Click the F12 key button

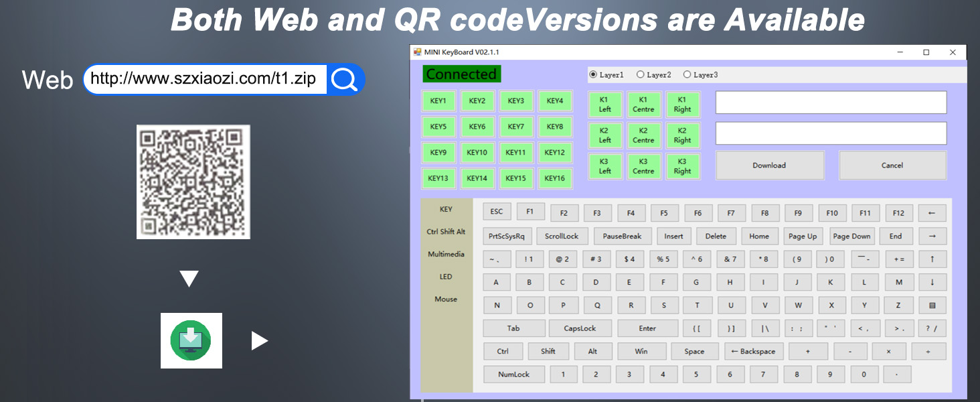pyautogui.click(x=899, y=213)
